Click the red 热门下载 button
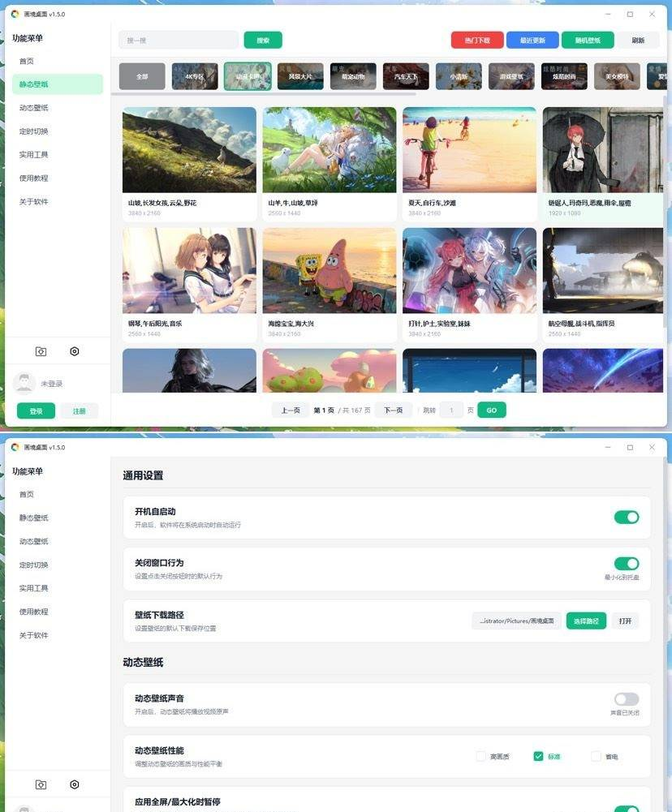Image resolution: width=672 pixels, height=812 pixels. pos(477,40)
